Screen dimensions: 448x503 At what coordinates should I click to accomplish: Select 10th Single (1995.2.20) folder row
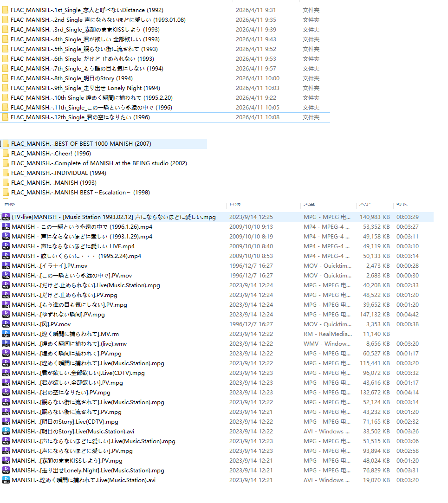coord(166,98)
